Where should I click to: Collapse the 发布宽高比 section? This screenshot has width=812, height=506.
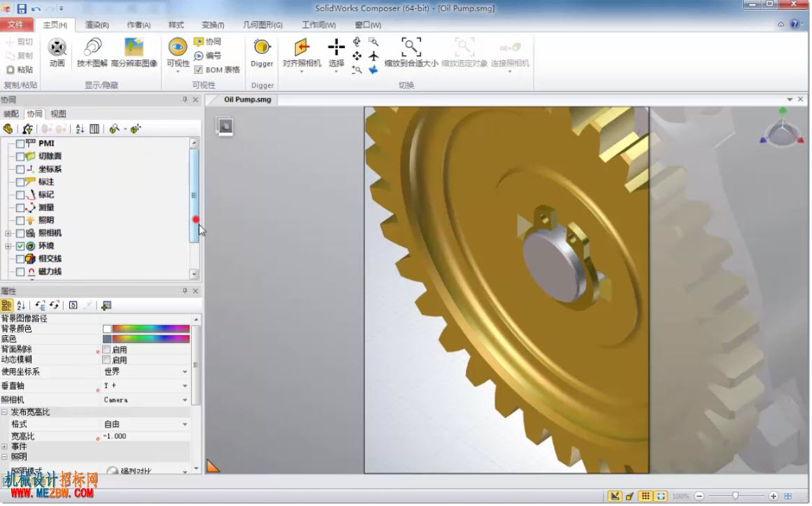tap(4, 412)
